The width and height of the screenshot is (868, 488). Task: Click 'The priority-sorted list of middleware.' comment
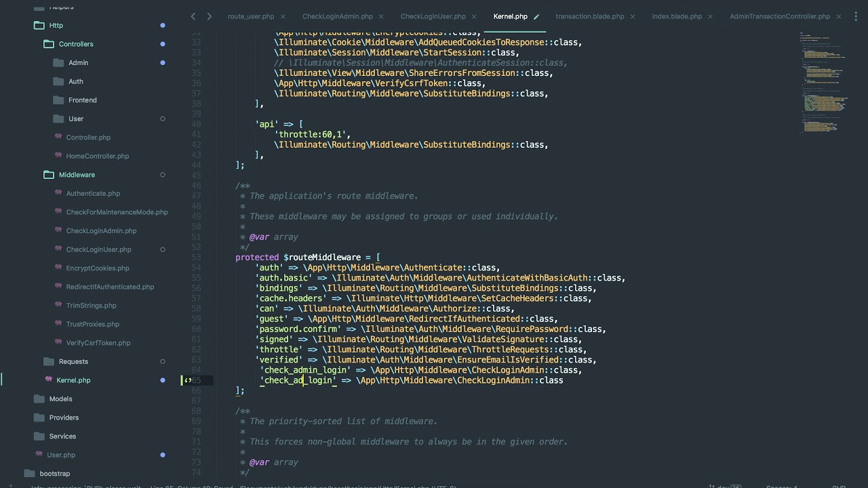[344, 422]
